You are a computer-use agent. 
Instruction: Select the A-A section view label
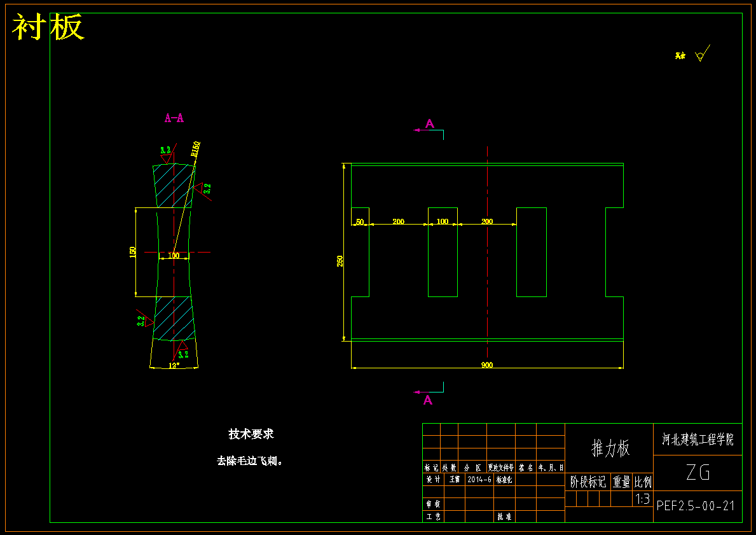coord(174,118)
